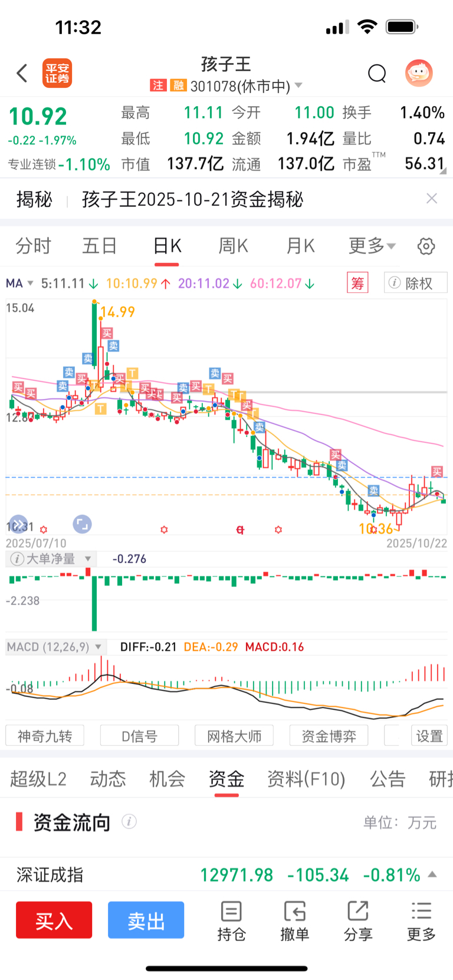Screen dimensions: 453x980
Task: Toggle 除权 adjustment button
Action: tap(416, 283)
